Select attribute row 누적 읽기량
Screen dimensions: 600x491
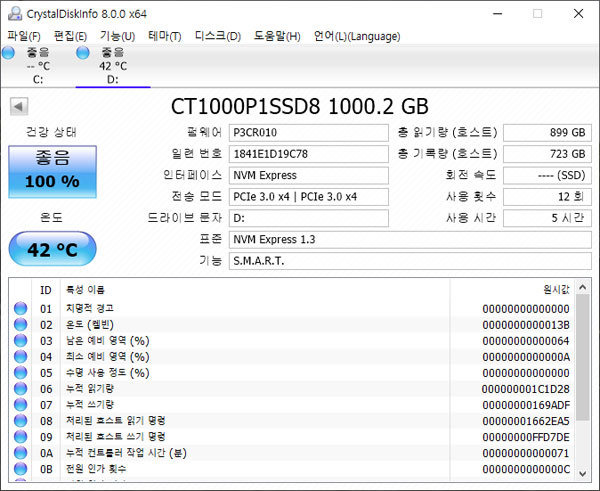point(292,389)
